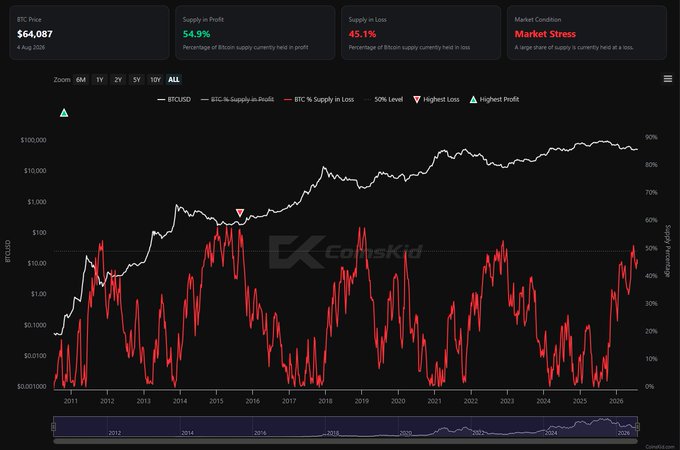Click the $100,000 left axis label
This screenshot has height=450, width=680.
(x=33, y=140)
